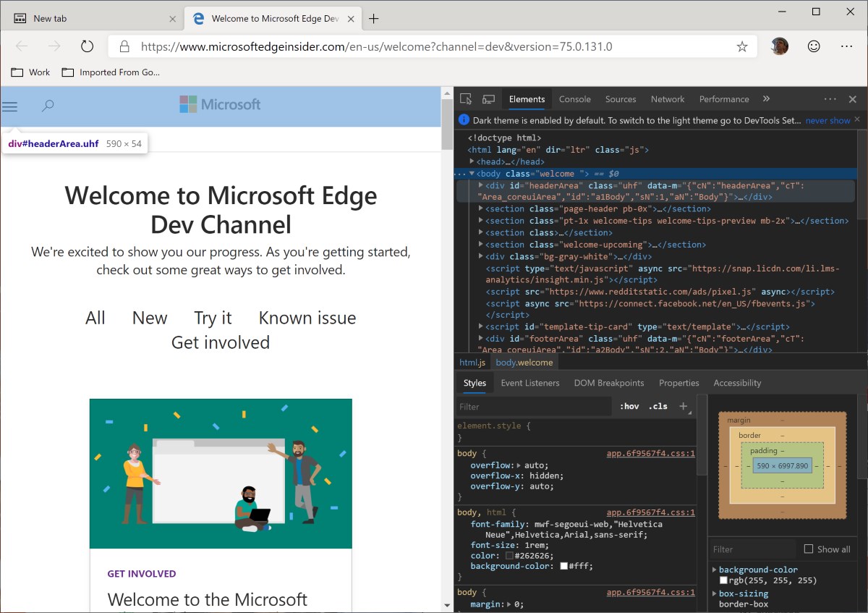Screen dimensions: 868x613
Task: Expand the welcome-upcoming section node
Action: click(481, 245)
